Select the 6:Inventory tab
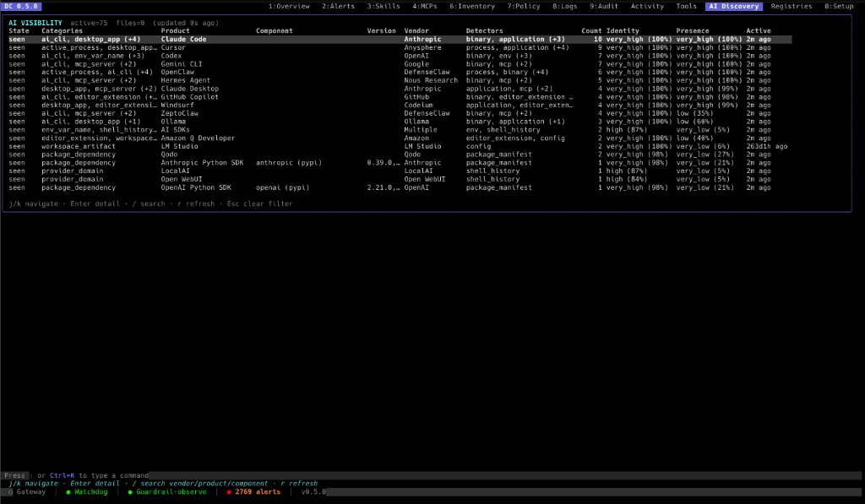Viewport: 865px width, 504px height. coord(471,6)
